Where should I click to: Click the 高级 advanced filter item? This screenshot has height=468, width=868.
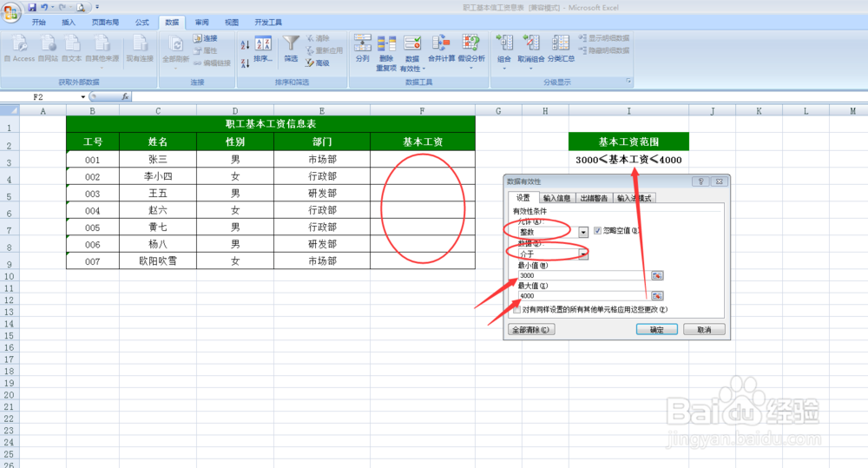[318, 63]
